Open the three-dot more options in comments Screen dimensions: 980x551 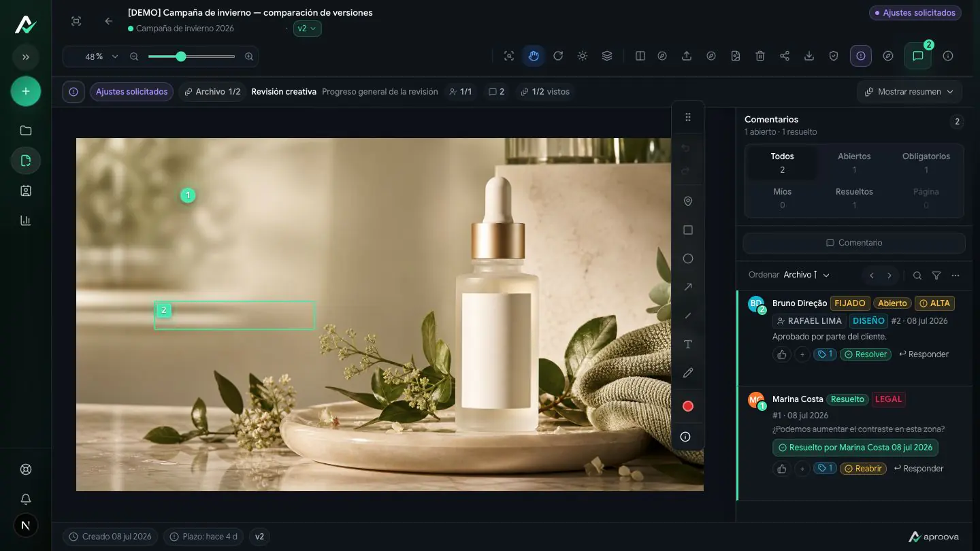(955, 275)
